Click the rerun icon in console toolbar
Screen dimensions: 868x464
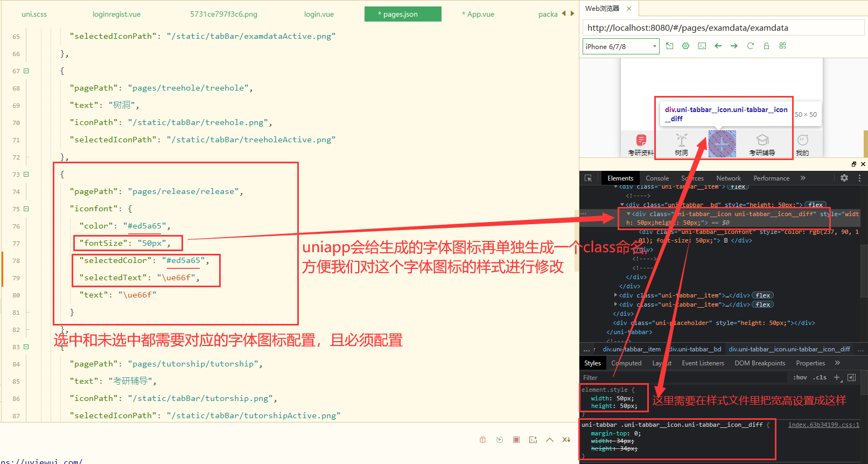tap(500, 440)
